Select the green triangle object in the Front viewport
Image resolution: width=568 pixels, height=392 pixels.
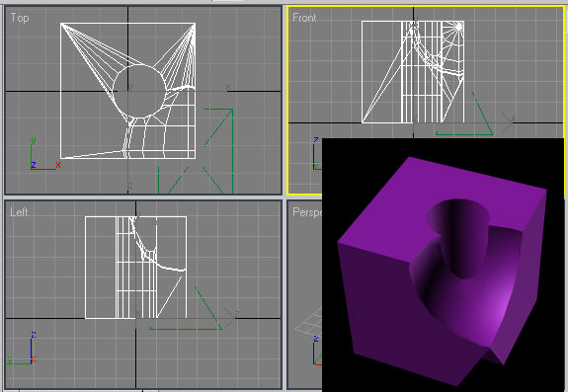(x=464, y=114)
